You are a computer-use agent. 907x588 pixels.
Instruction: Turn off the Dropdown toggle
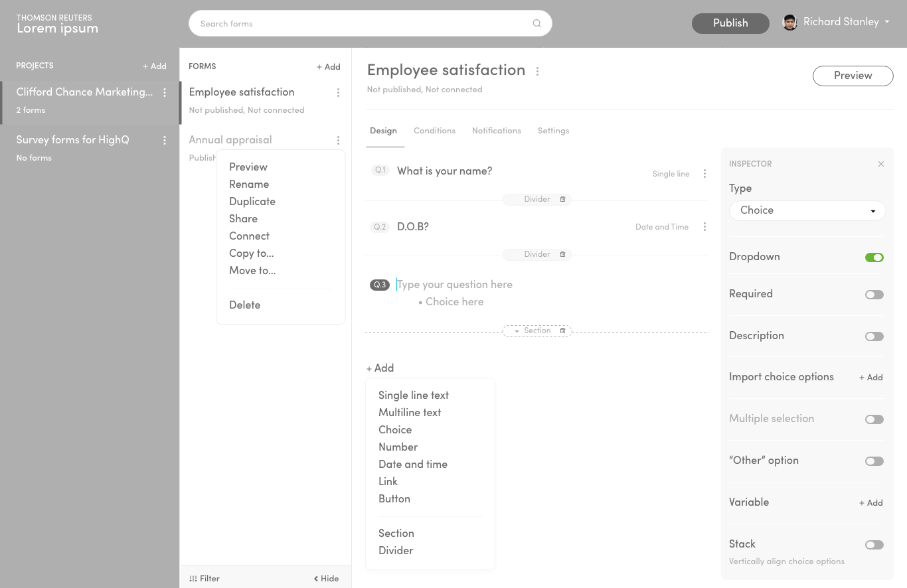click(874, 257)
